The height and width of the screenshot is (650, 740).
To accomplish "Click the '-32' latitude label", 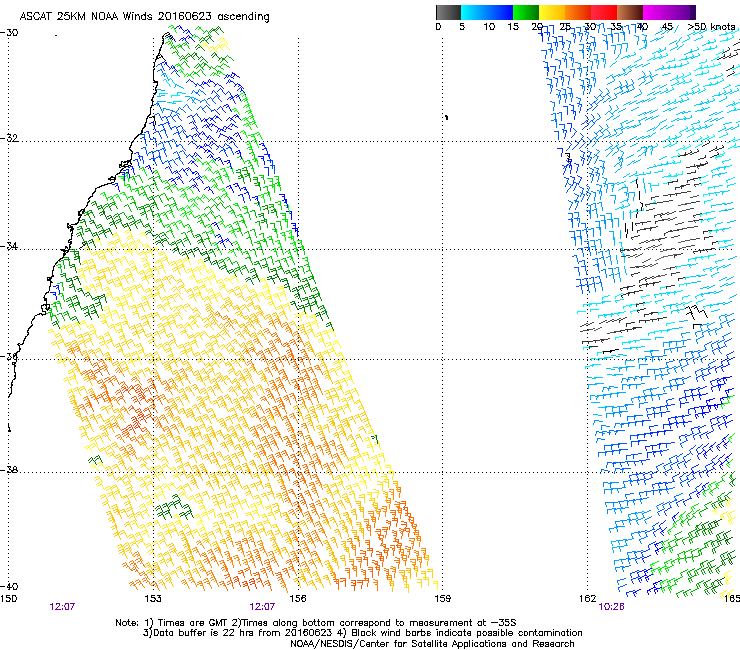I will pyautogui.click(x=9, y=138).
